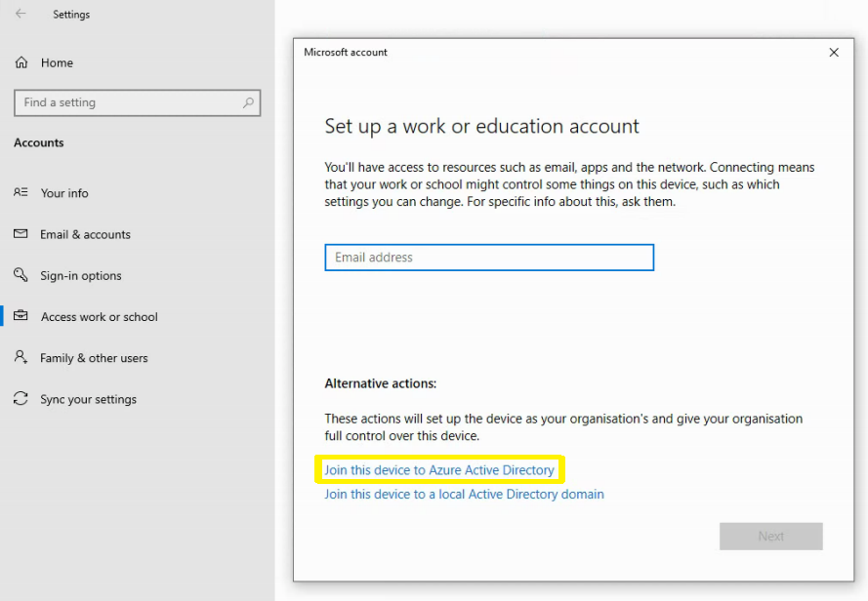Click the Find a setting search box

(x=138, y=103)
